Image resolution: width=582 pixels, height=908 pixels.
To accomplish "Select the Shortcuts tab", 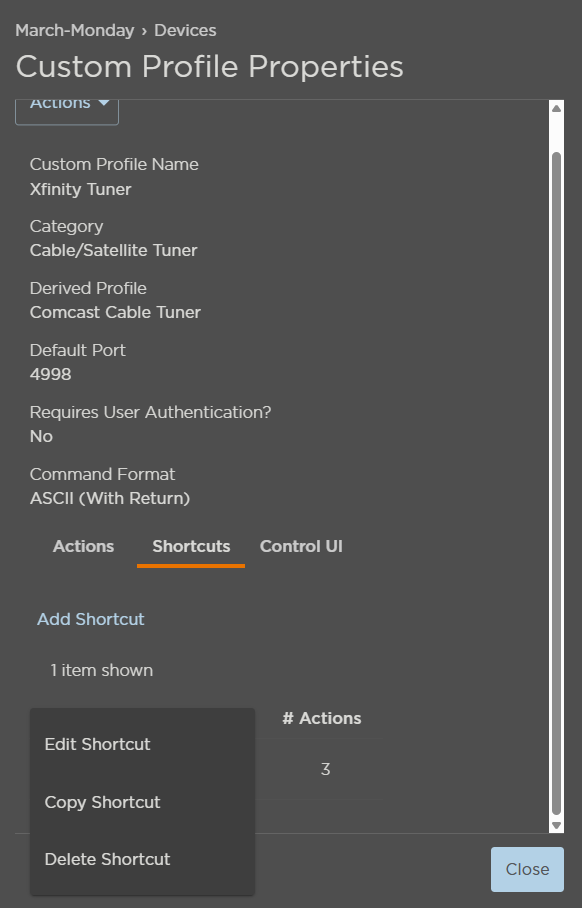I will (x=191, y=546).
